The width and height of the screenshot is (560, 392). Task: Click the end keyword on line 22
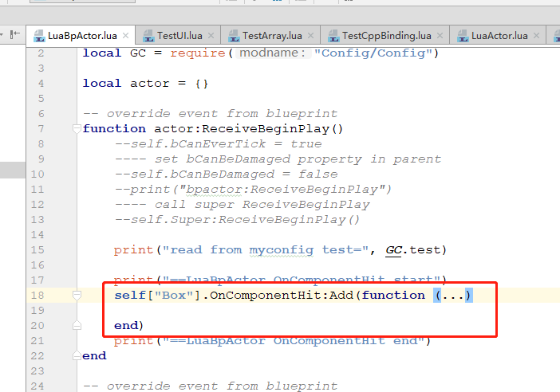pyautogui.click(x=94, y=356)
